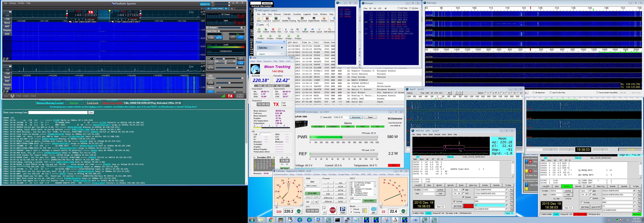This screenshot has width=644, height=223.
Task: Open Satellite Tracking in HRD Logbook toolbar
Action: click(289, 19)
